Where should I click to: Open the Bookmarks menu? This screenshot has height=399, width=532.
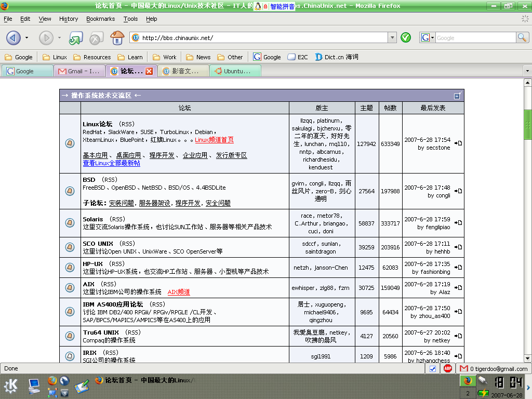click(x=100, y=19)
